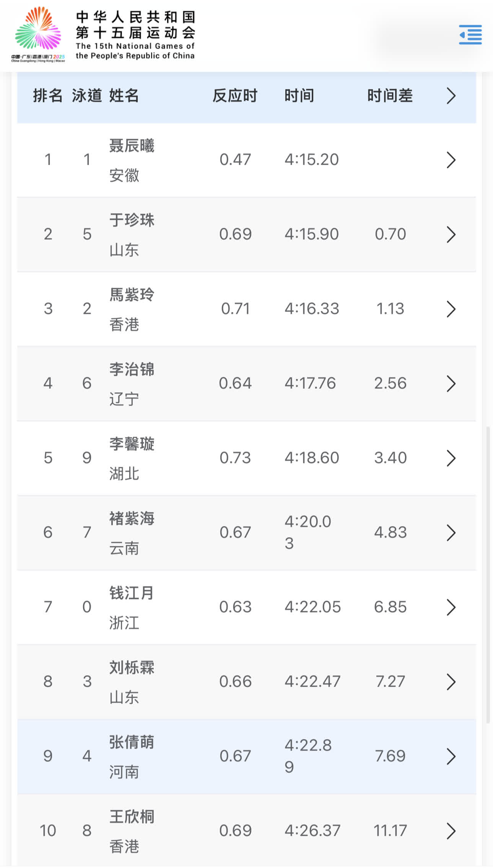Expand details for 聂辰曦 row chevron
This screenshot has width=493, height=868.
[451, 160]
